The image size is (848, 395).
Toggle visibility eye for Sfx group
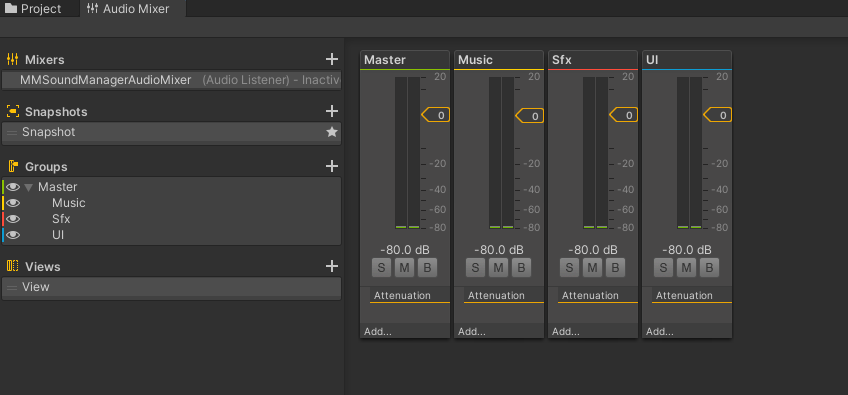[13, 219]
